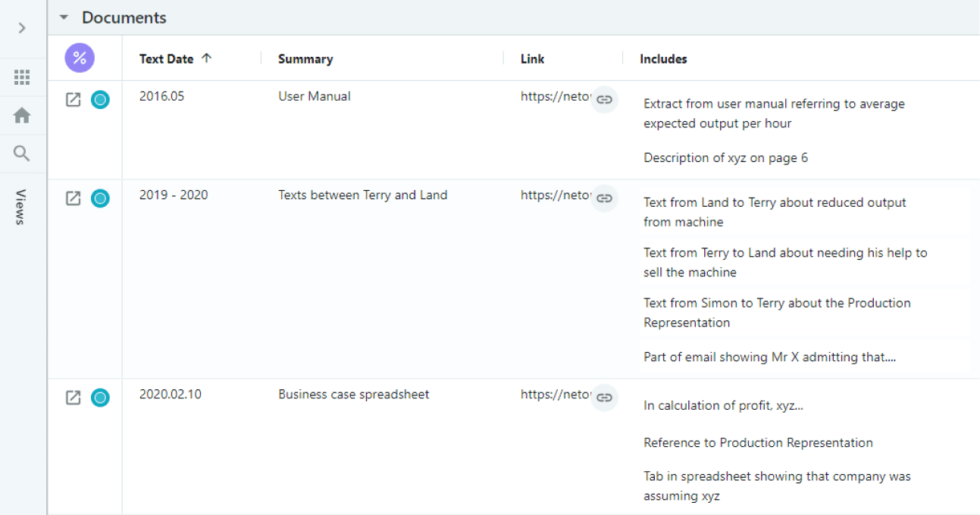The height and width of the screenshot is (515, 980).
Task: Click the link icon for Business case spreadsheet
Action: pos(604,398)
